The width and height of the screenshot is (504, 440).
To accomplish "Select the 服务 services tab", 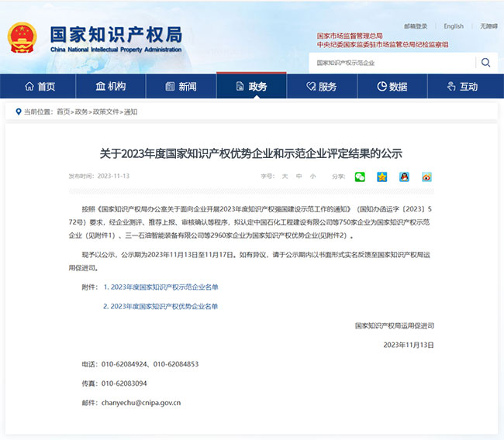I will (321, 86).
